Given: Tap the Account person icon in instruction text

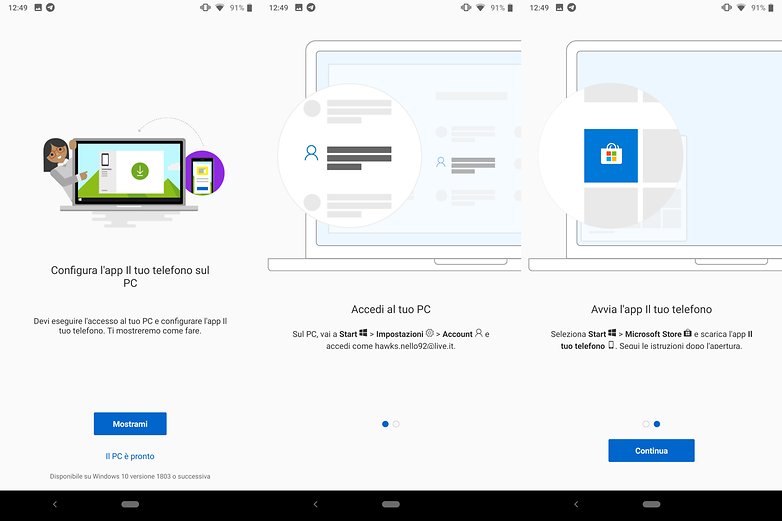Looking at the screenshot, I should click(479, 333).
